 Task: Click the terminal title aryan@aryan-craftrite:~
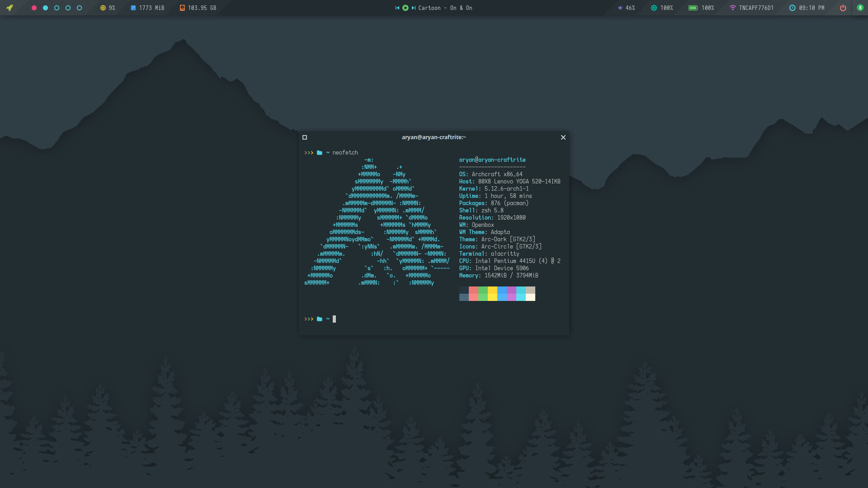click(x=434, y=137)
